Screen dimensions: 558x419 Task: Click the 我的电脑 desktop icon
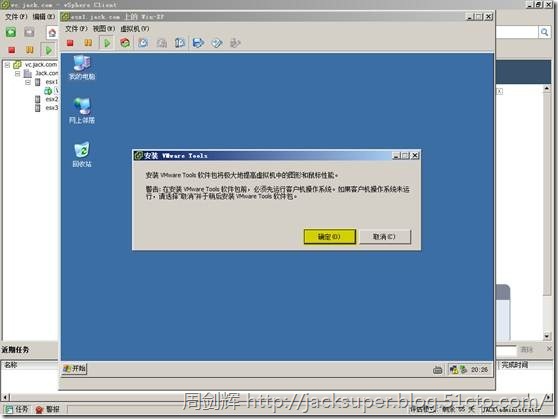[x=82, y=67]
